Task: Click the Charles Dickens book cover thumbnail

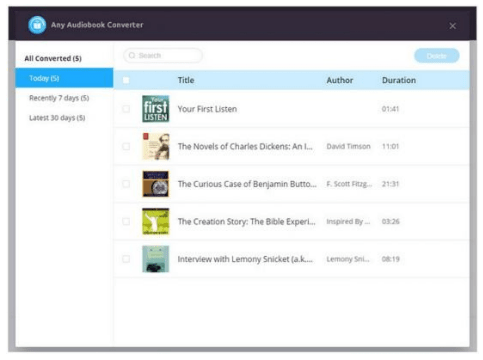Action: point(156,146)
